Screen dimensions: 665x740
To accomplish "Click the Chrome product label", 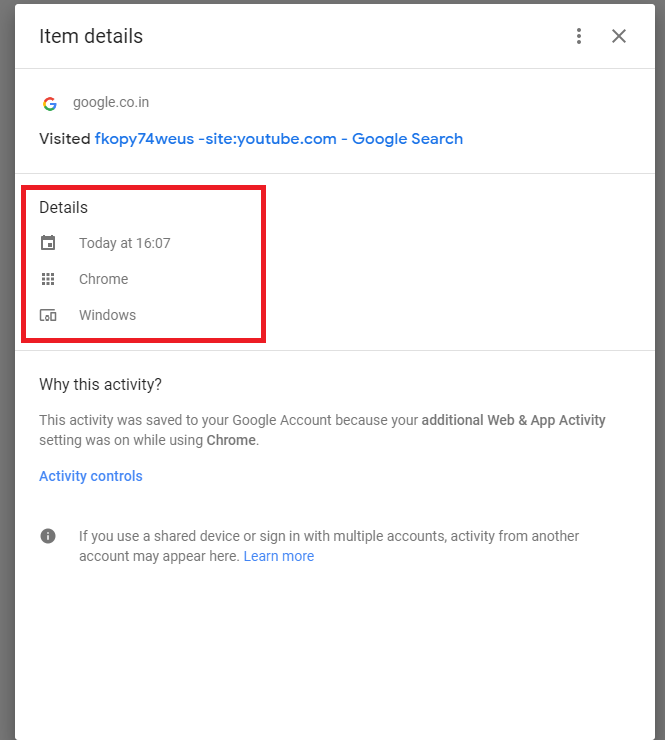I will point(103,279).
